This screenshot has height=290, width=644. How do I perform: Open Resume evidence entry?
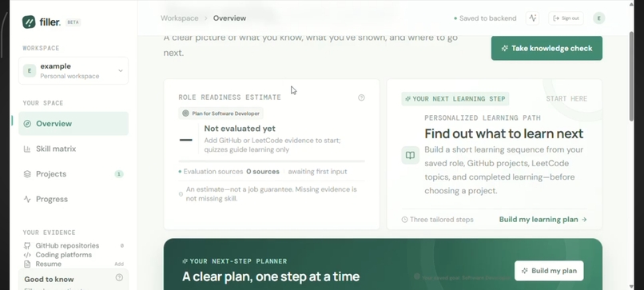74,264
